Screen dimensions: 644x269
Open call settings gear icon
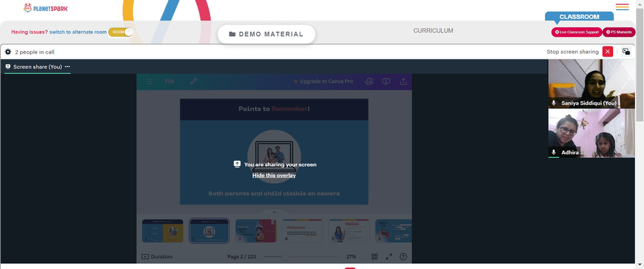(x=8, y=52)
